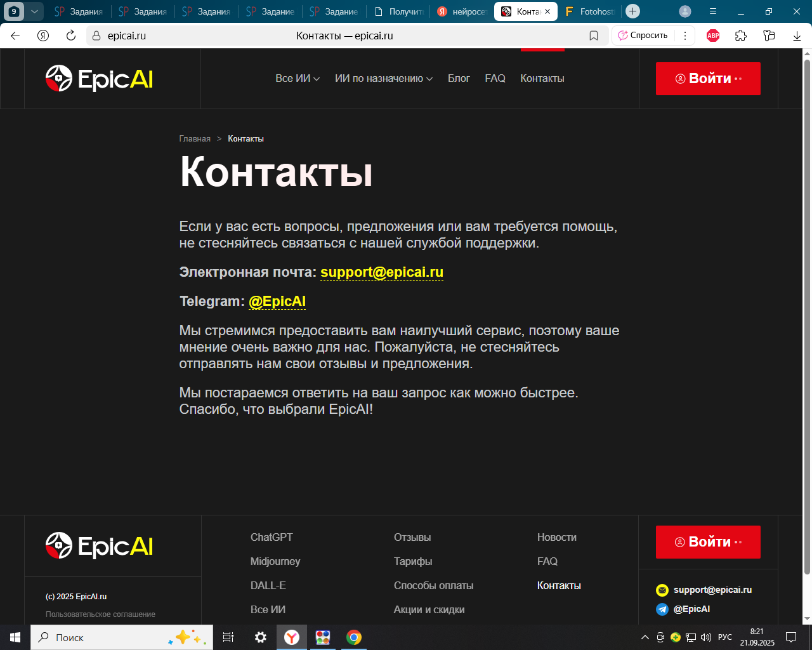Click the epicai.ru address bar
The height and width of the screenshot is (650, 812).
point(348,36)
